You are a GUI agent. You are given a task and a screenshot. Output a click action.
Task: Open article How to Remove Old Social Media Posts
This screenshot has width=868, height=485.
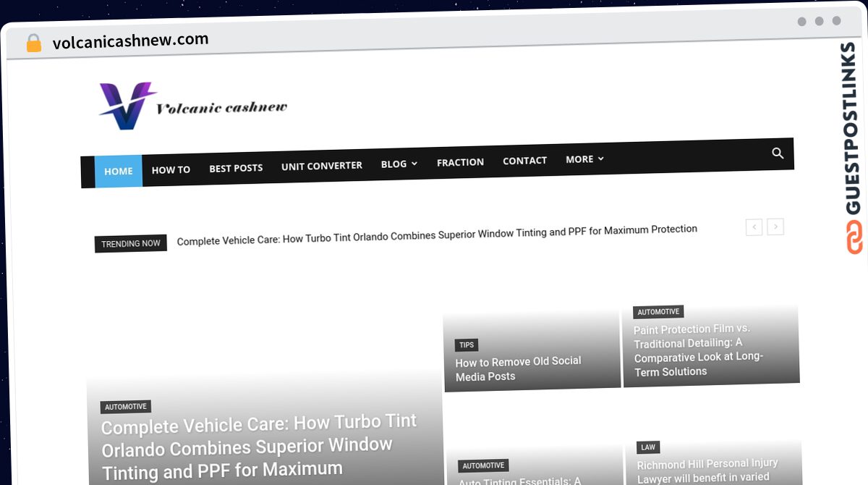click(x=519, y=368)
